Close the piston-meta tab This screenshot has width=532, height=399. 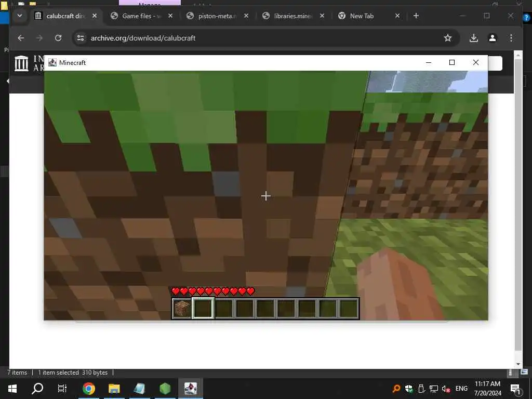246,16
